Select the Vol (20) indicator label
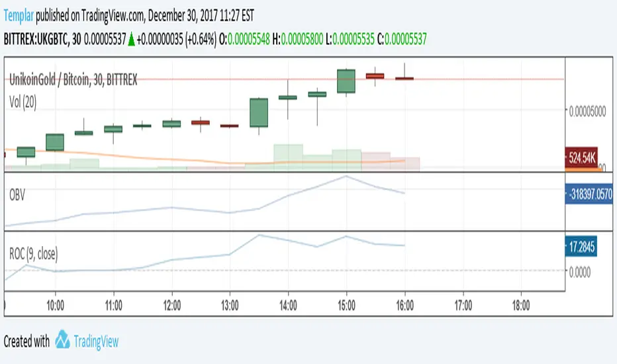The height and width of the screenshot is (364, 617). [23, 103]
